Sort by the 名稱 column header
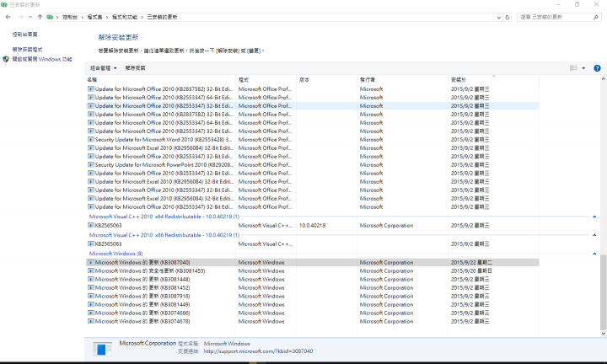Viewport: 607px width, 364px height. tap(160, 80)
